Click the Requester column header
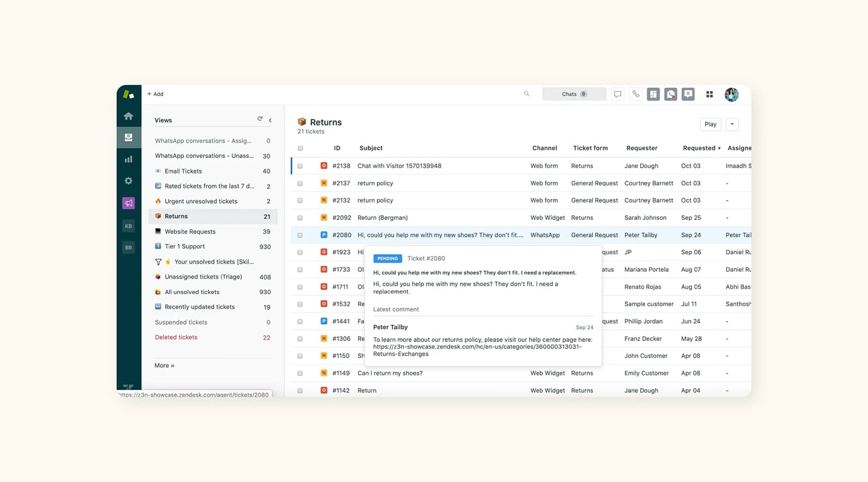The height and width of the screenshot is (482, 868). [x=641, y=148]
